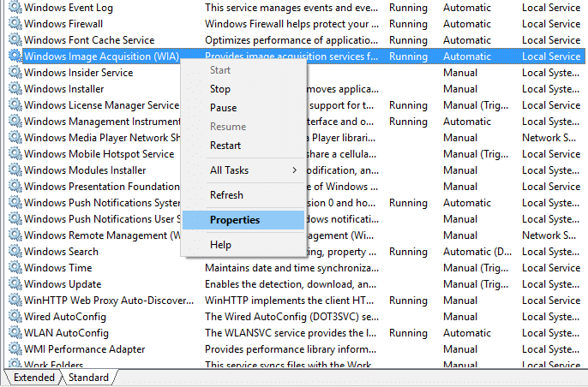Click 'Manual (Trig...' for Windows Update
588x387 pixels.
tap(476, 284)
